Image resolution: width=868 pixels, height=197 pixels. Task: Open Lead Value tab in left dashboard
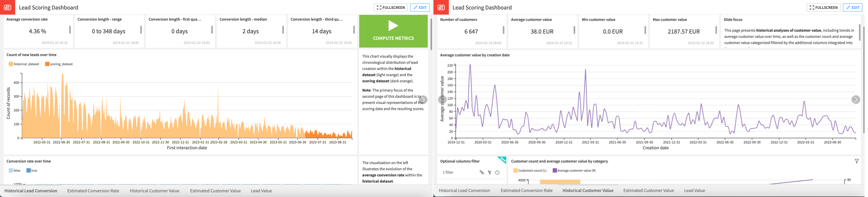[x=261, y=191]
